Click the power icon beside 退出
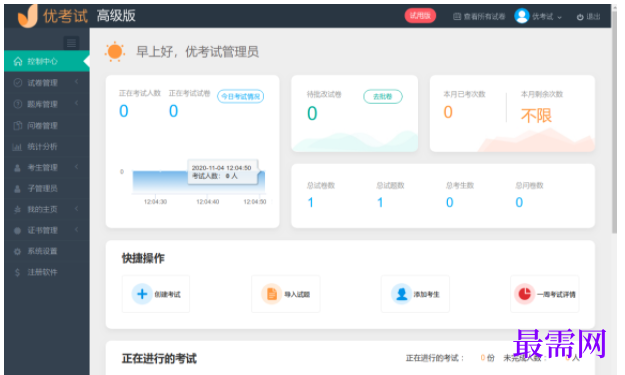625x375 pixels. pyautogui.click(x=580, y=17)
